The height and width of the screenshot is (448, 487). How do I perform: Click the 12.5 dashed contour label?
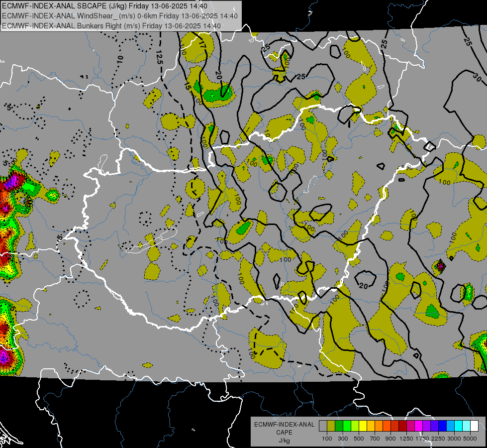coord(159,57)
